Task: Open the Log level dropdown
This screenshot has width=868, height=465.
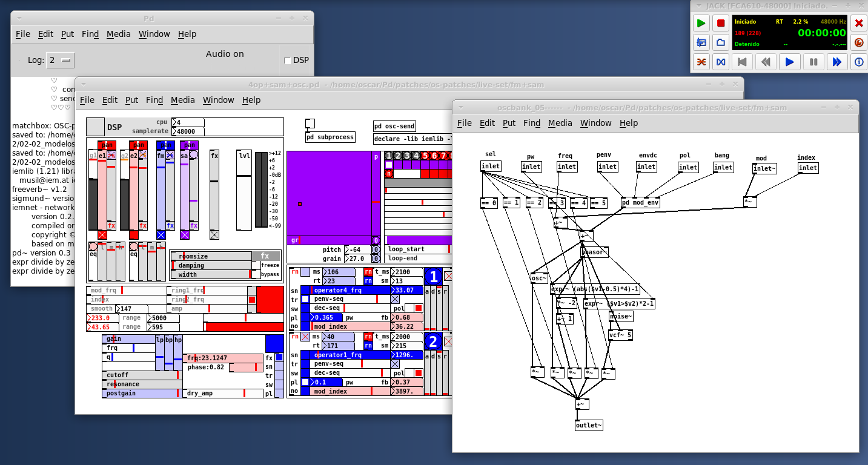Action: tap(61, 60)
